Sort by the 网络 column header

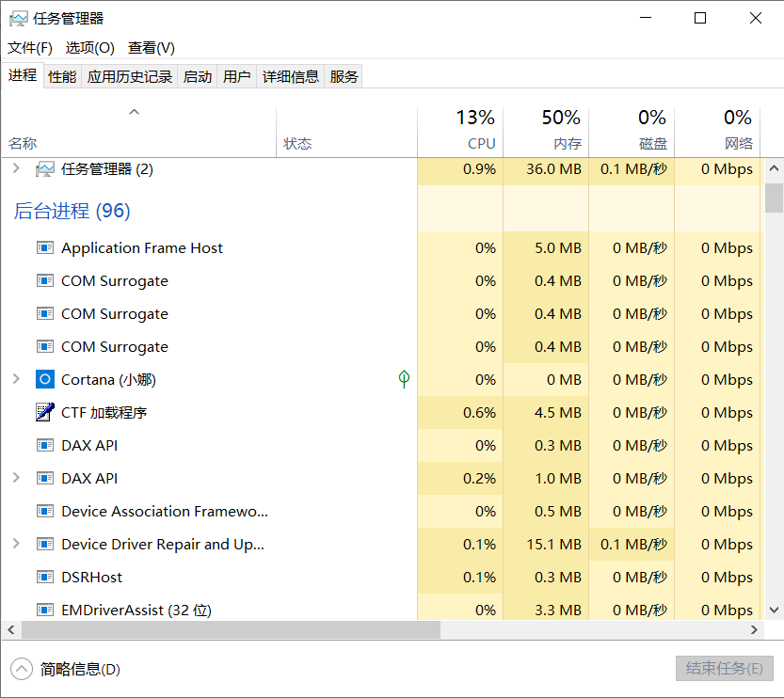point(717,133)
